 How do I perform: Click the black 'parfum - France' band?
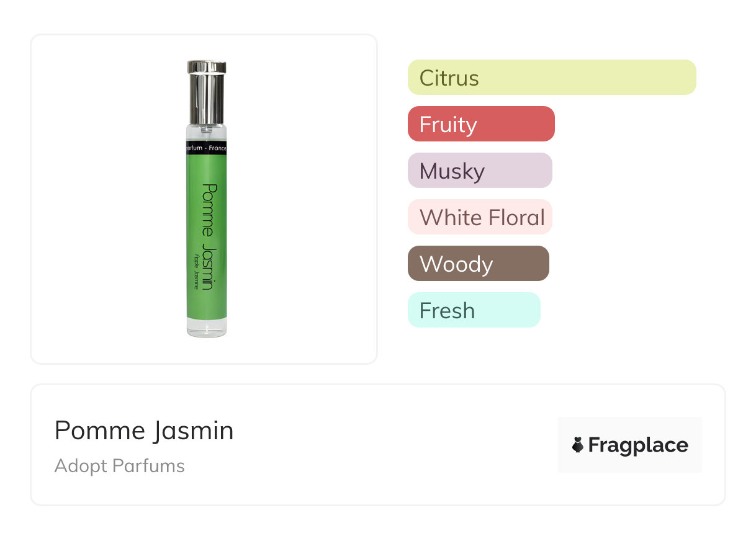(207, 149)
